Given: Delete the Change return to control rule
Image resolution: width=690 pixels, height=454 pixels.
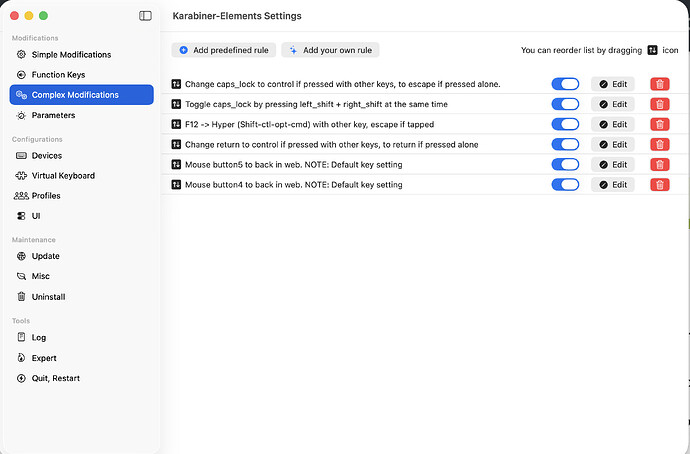Looking at the screenshot, I should point(660,145).
